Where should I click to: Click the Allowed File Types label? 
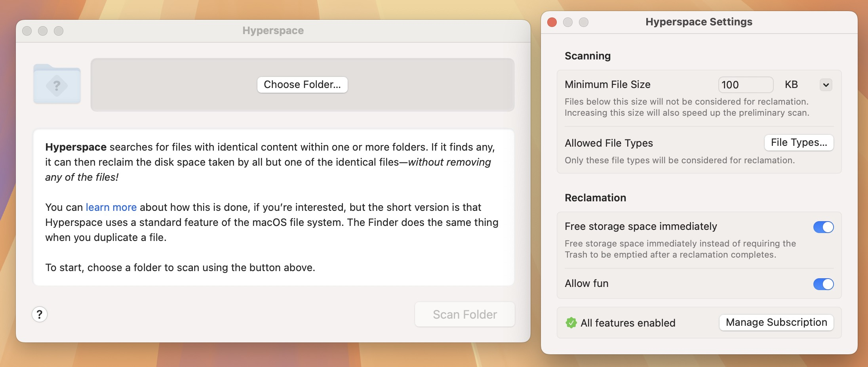(609, 143)
